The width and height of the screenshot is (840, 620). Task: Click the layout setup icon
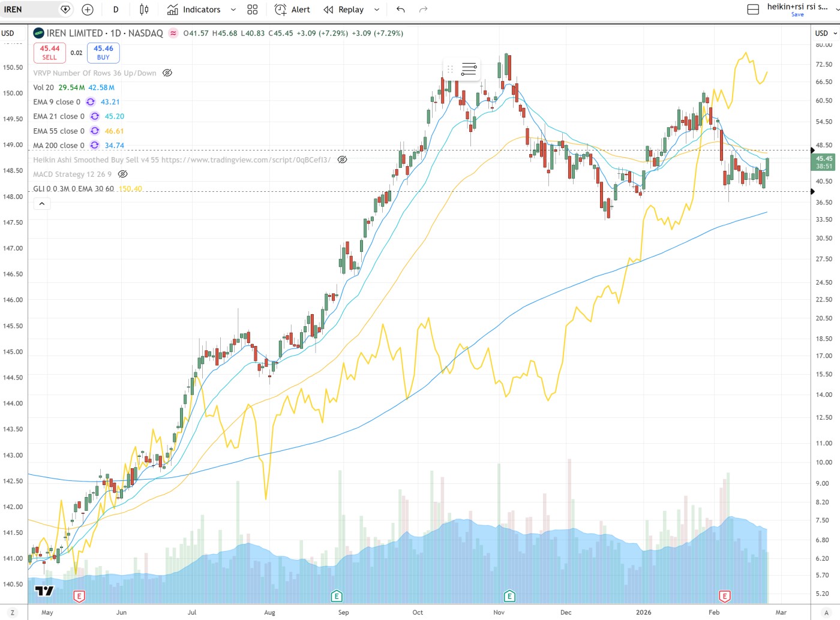pos(753,10)
